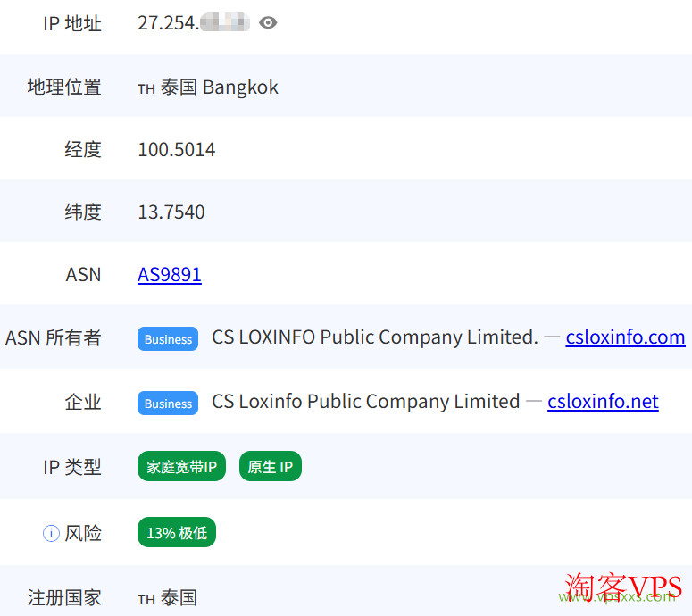Click the TH code in the 注册国家 row

click(146, 600)
